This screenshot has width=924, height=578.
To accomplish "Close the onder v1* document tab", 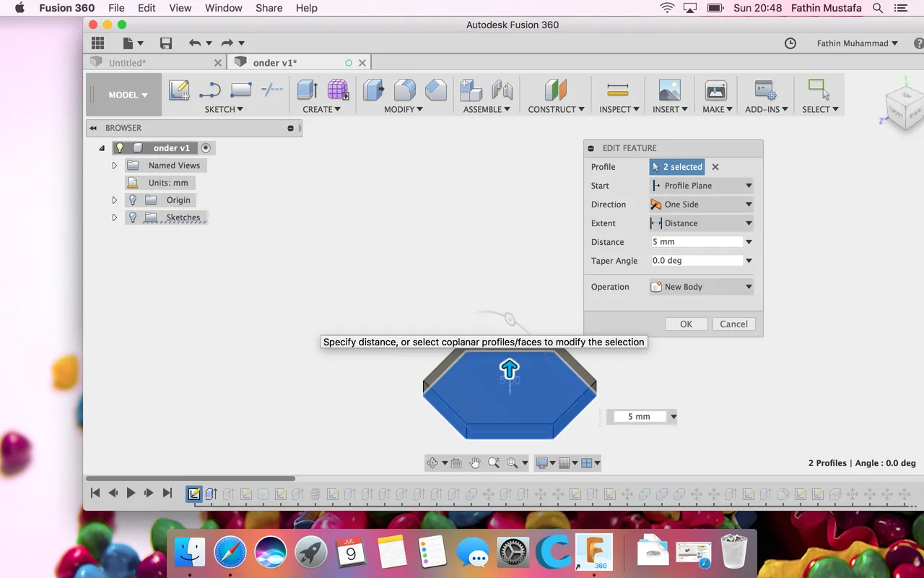I will [x=362, y=63].
